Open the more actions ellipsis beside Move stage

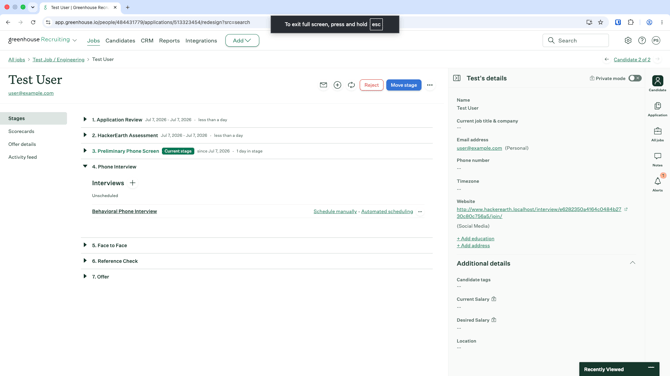tap(429, 85)
